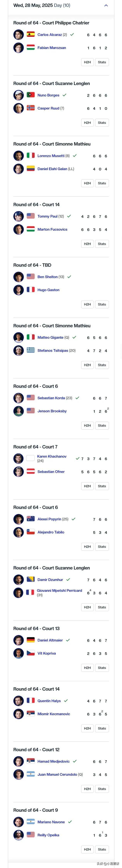Collapse the Wed, 28 May Day 10 section

coord(106,5)
